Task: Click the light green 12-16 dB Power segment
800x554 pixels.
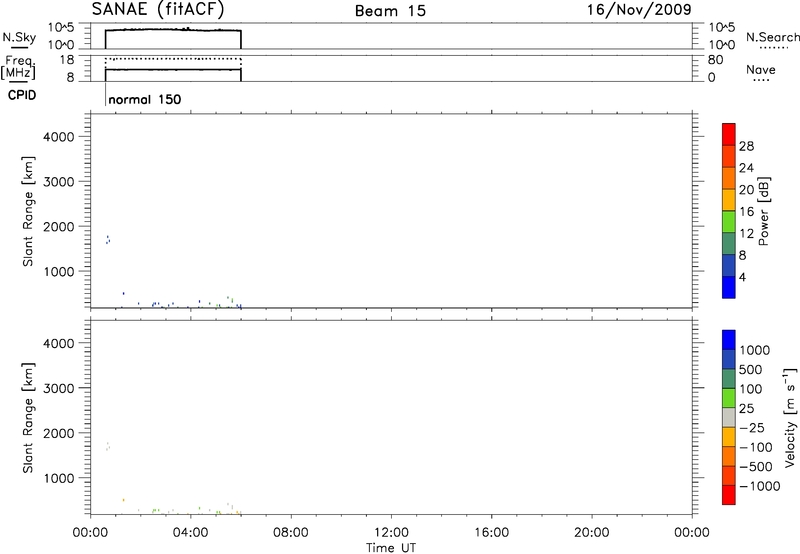Action: 729,222
